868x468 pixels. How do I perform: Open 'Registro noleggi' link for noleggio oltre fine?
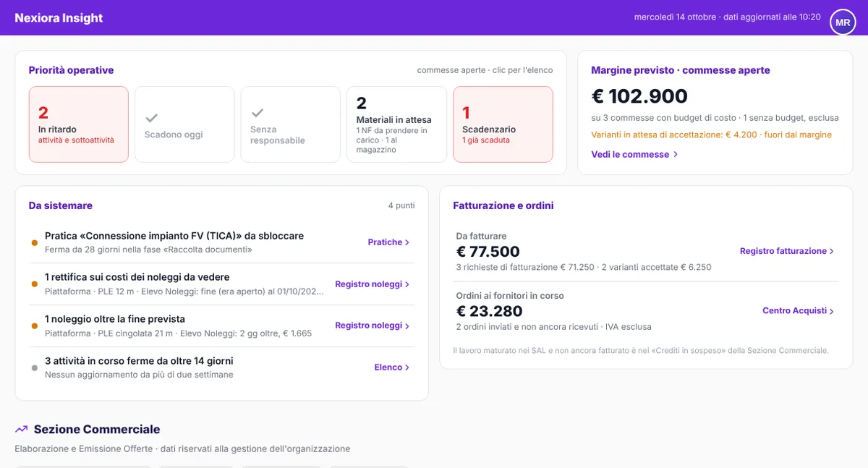click(373, 326)
